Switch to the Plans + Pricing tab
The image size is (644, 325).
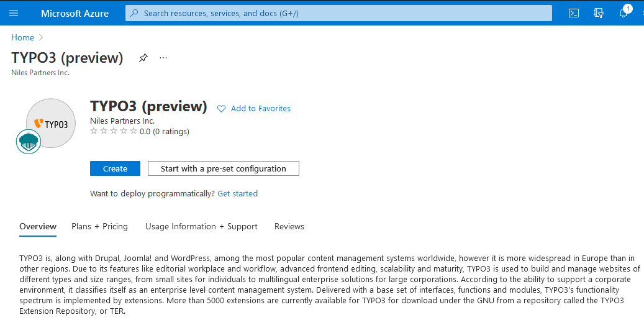point(99,227)
